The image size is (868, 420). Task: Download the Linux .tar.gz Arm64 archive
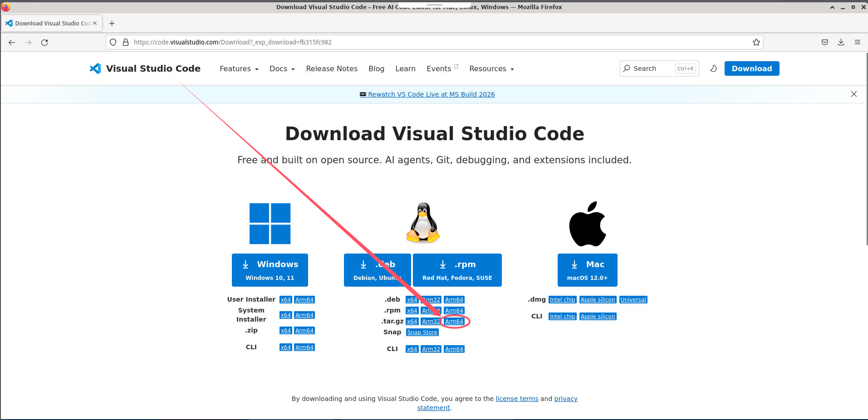tap(454, 322)
